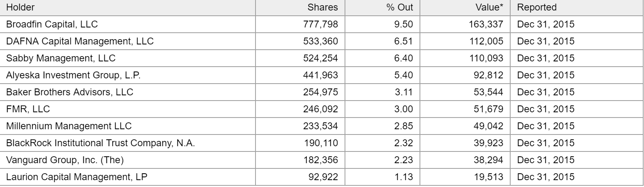Click Millennium Management LLC holder name
The width and height of the screenshot is (644, 187).
(69, 126)
